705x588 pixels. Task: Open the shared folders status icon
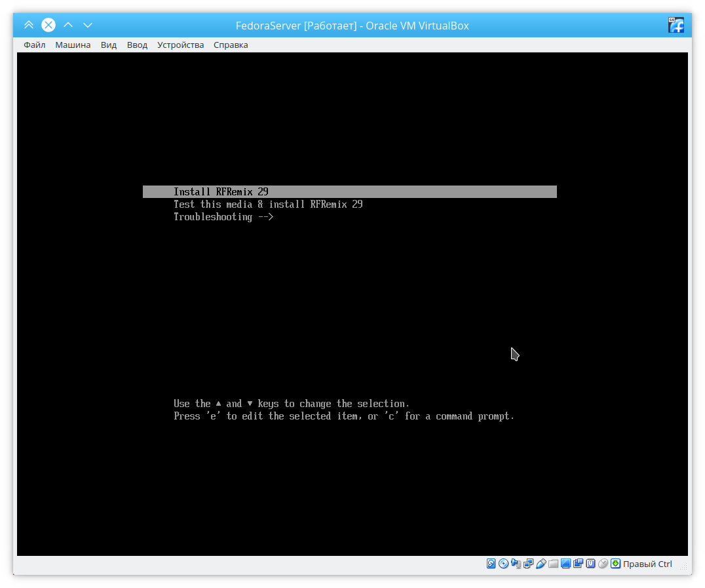[553, 564]
